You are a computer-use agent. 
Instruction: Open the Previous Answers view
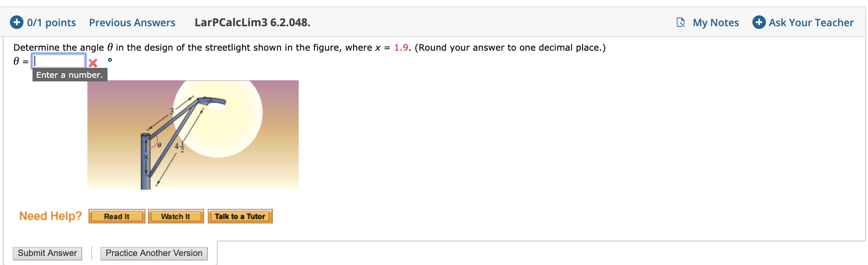point(132,23)
